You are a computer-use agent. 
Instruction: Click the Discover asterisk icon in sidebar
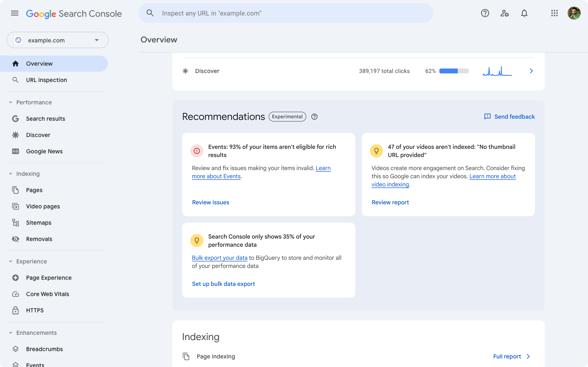[16, 135]
